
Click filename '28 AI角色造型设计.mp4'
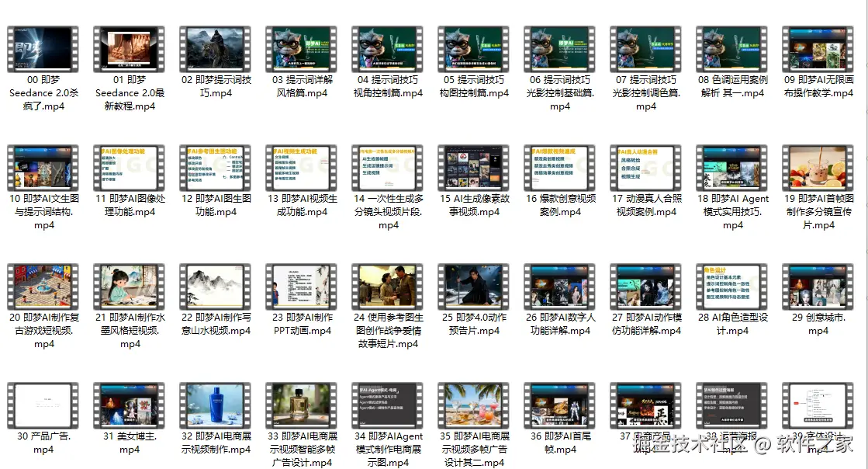tap(732, 324)
